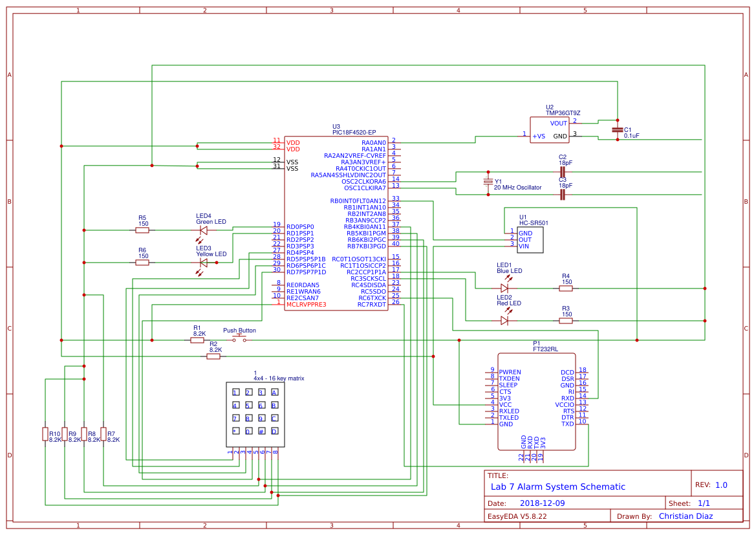Click the Red LED symbol LED2
The height and width of the screenshot is (535, 756).
click(x=504, y=320)
